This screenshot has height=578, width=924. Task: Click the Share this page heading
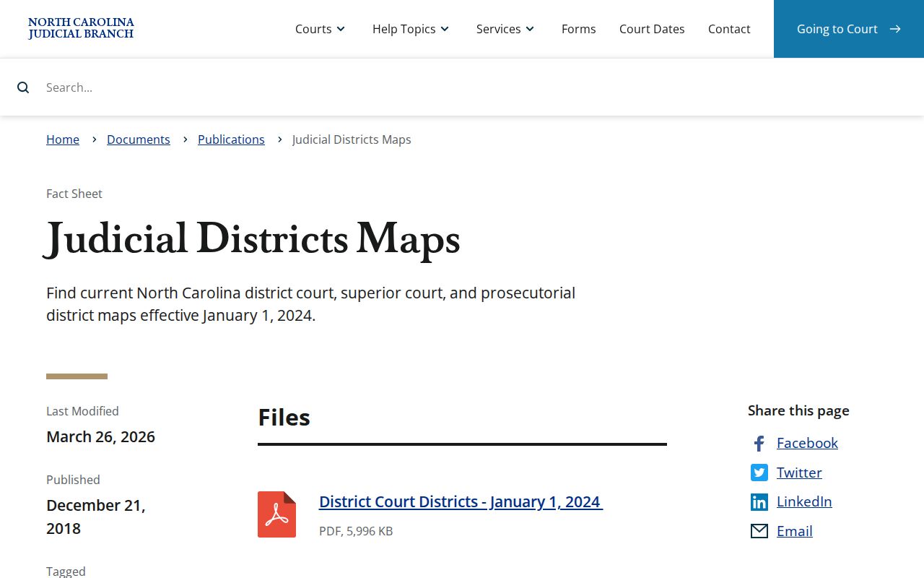pos(798,410)
